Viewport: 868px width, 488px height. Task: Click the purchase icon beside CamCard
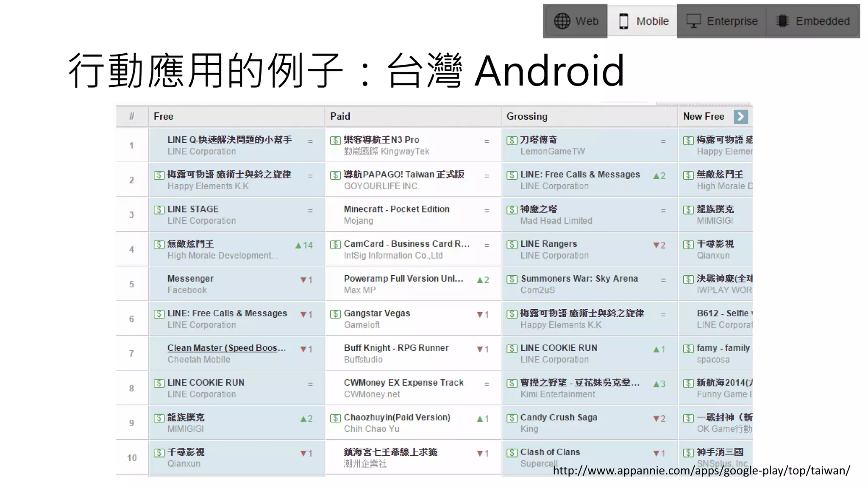(x=335, y=244)
